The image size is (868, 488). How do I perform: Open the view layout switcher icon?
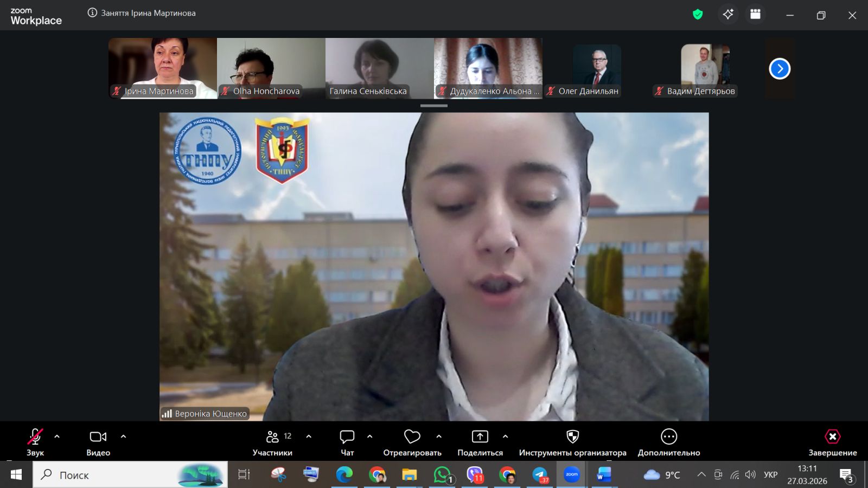(755, 15)
